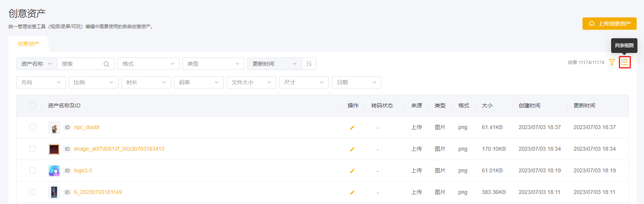Click 格式 column header in table
The image size is (644, 204).
coord(464,105)
